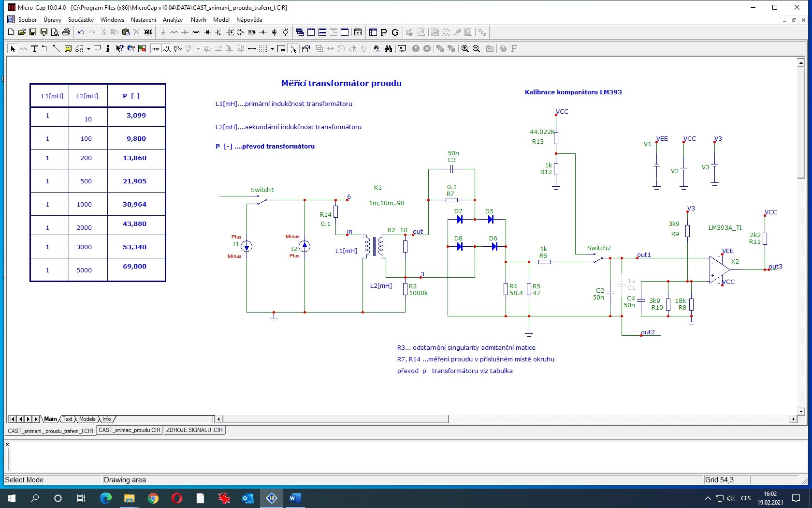Open the calculator icon
812x508 pixels.
[x=358, y=32]
